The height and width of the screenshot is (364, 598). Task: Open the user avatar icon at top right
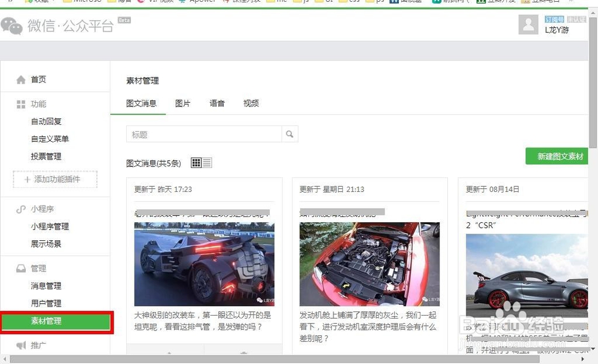click(x=528, y=25)
